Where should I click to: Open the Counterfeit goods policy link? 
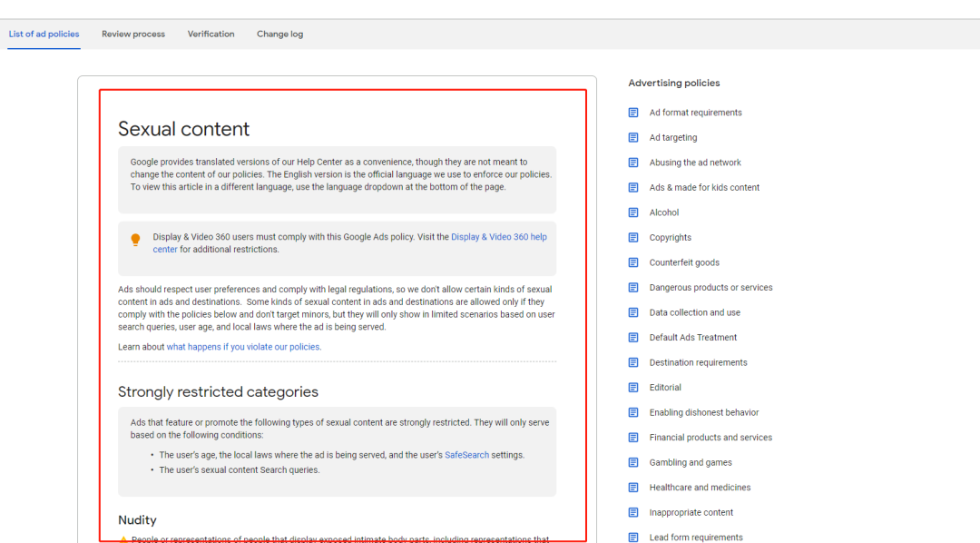pos(684,262)
